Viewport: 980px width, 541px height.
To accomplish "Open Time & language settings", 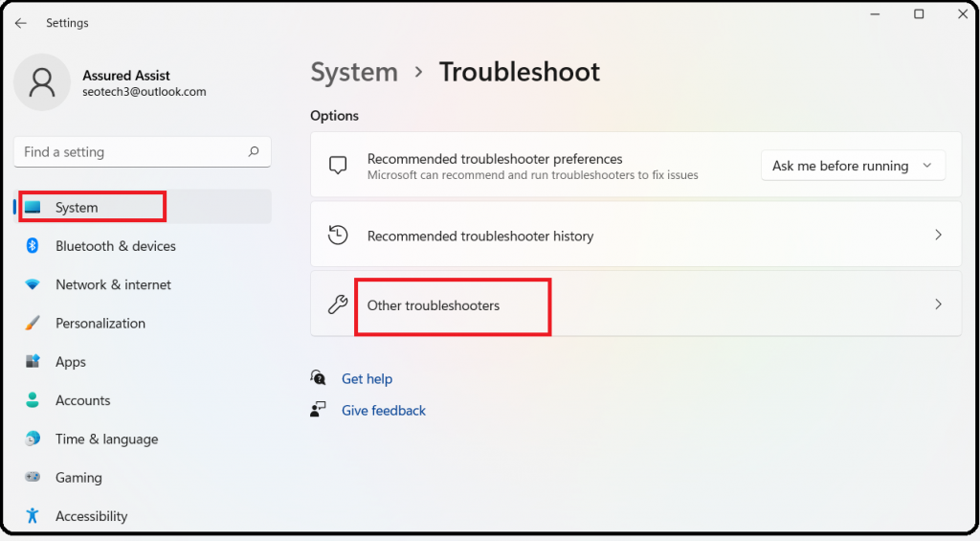I will tap(143, 440).
